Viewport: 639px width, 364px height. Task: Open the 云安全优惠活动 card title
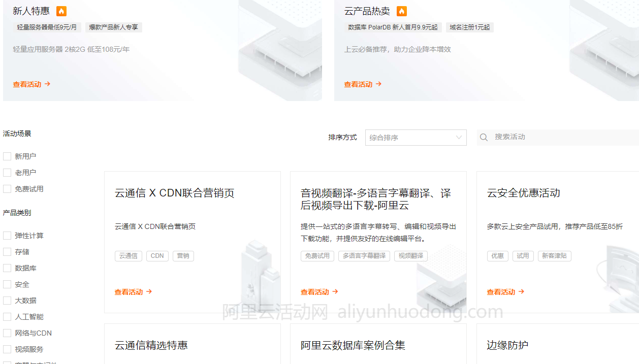524,193
